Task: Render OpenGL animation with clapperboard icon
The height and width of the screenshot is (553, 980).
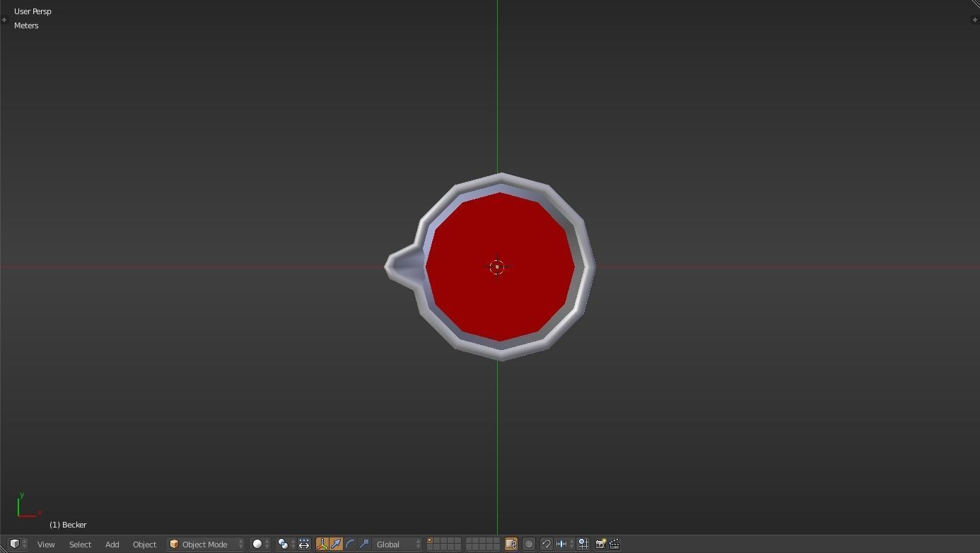Action: 614,544
